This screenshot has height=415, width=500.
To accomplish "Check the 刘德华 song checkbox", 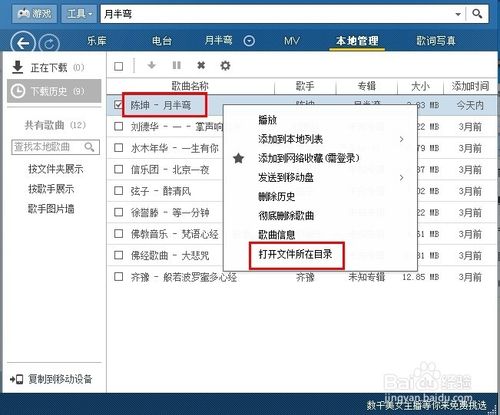I will click(x=118, y=126).
